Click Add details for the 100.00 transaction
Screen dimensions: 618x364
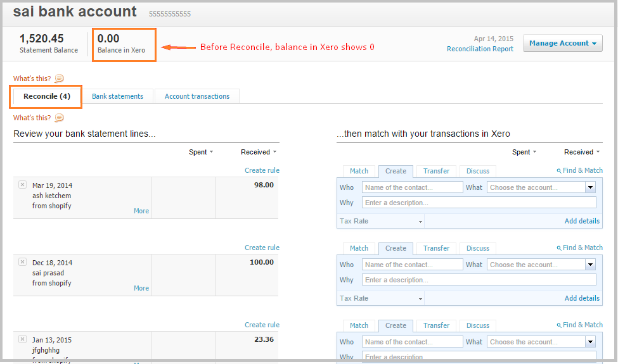point(582,298)
